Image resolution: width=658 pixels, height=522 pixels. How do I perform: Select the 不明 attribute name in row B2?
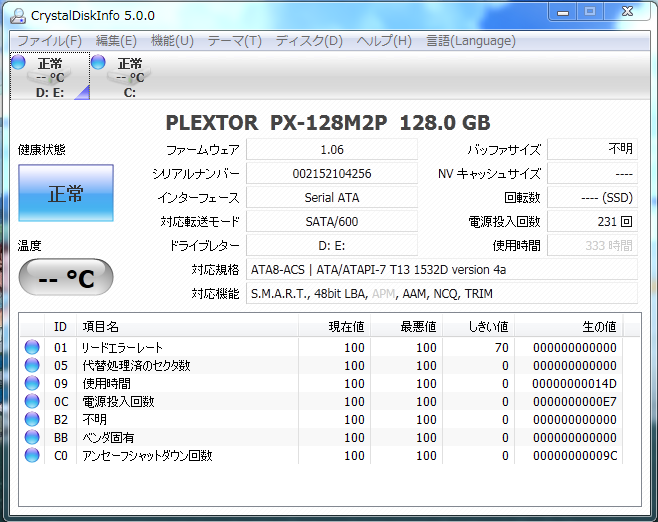[94, 420]
